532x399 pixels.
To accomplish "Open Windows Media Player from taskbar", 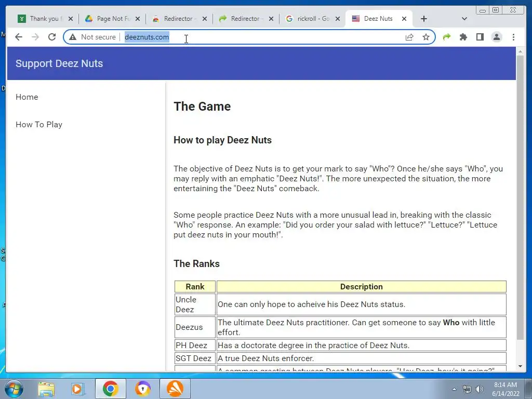I will pyautogui.click(x=77, y=389).
